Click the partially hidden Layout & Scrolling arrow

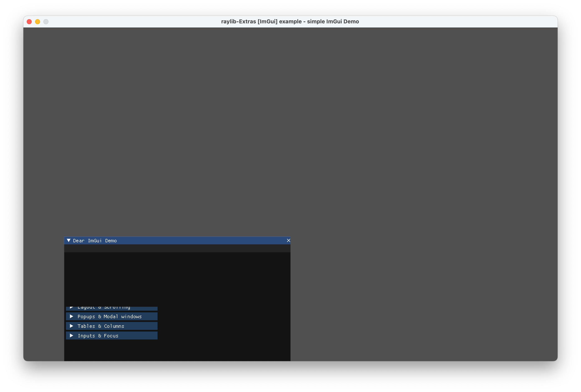[x=72, y=308]
